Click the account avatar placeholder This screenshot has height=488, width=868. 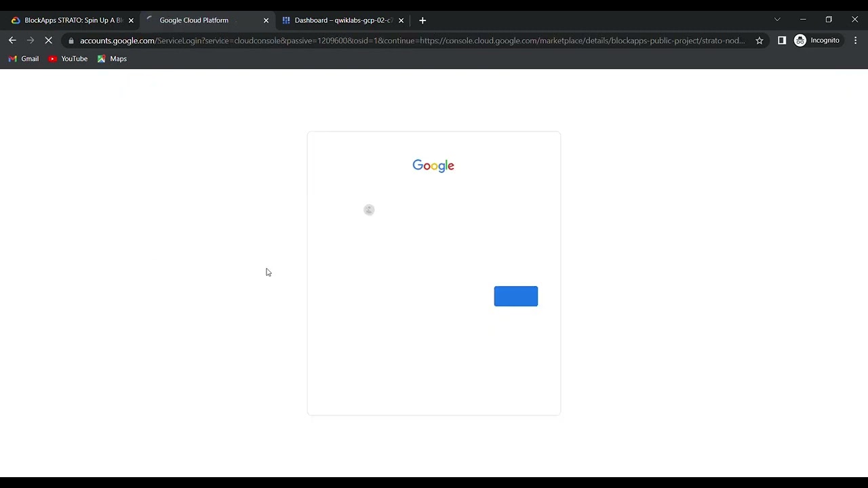(x=369, y=210)
